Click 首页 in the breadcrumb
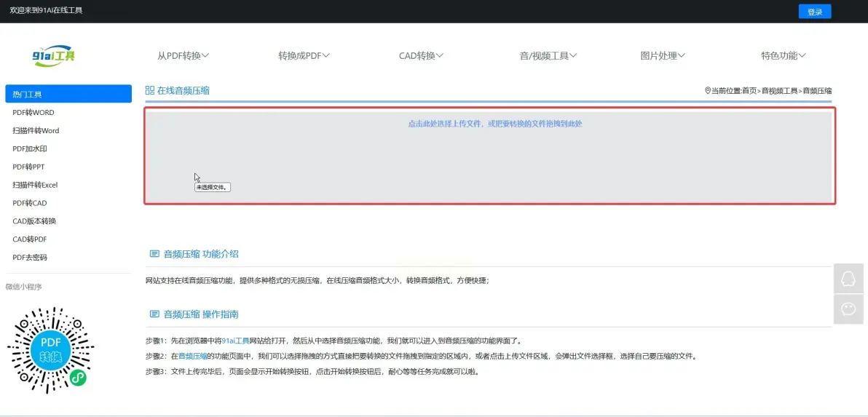 point(749,91)
